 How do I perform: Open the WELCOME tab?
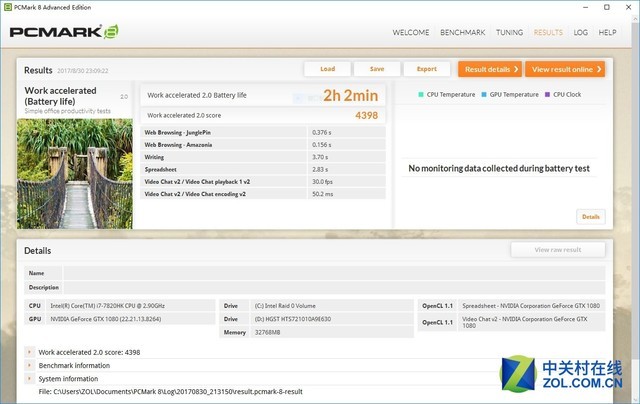tap(410, 32)
